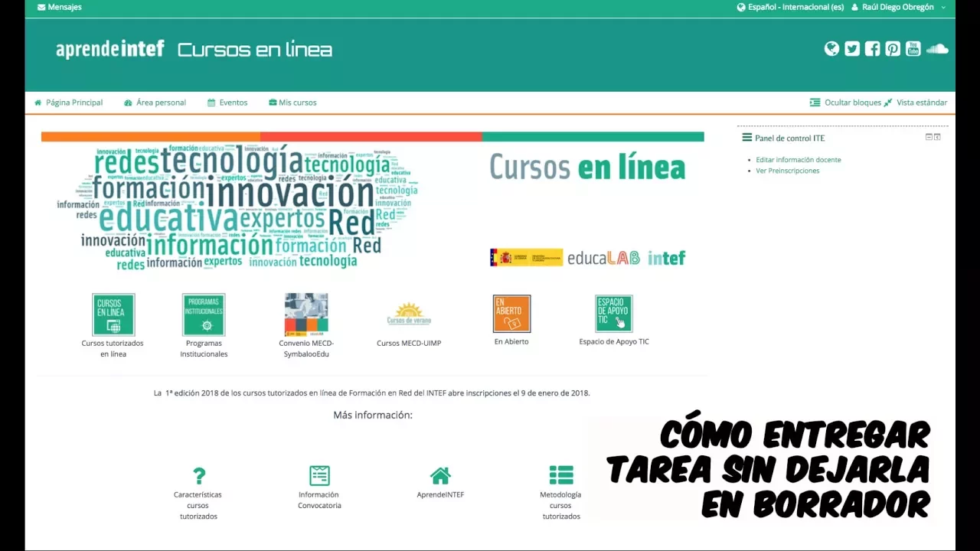Click the educaLAB logo

coord(603,258)
